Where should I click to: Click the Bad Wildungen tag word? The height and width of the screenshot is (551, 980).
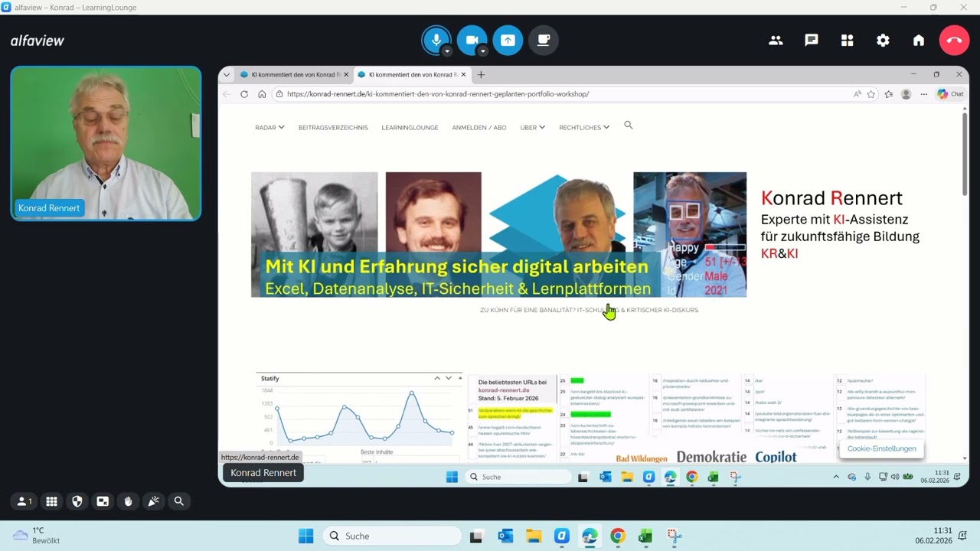click(x=643, y=458)
